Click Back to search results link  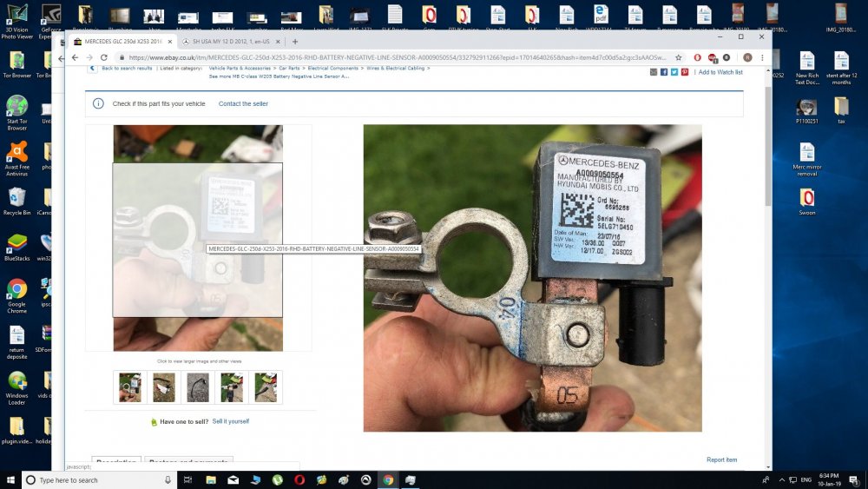(127, 68)
